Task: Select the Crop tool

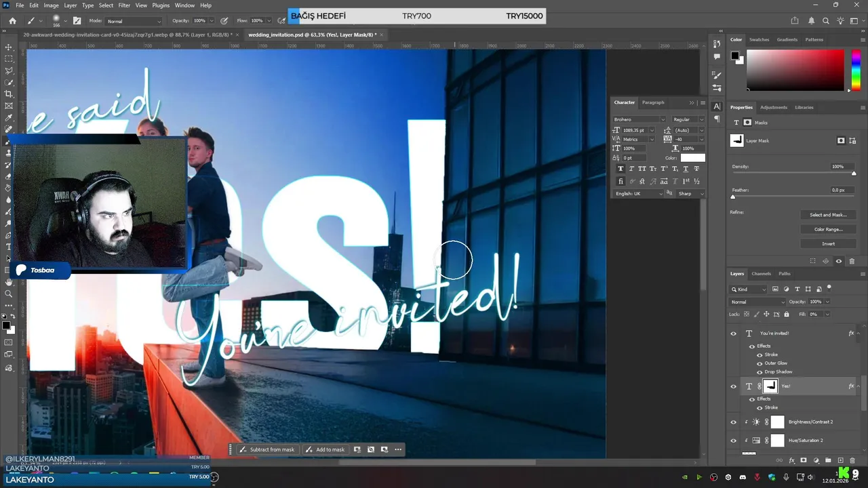Action: (x=9, y=94)
